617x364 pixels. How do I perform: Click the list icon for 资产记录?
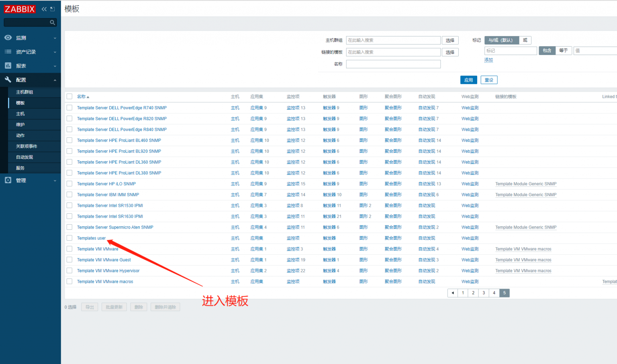[x=8, y=51]
